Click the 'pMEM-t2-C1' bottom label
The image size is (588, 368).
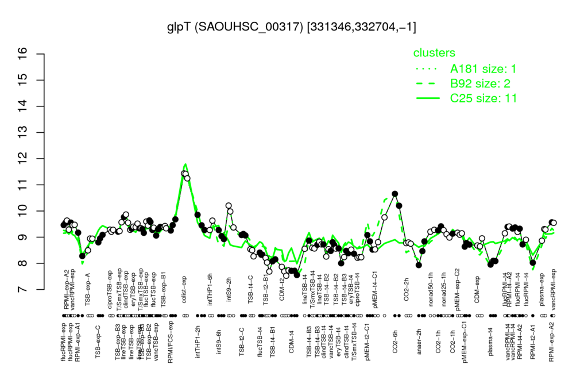click(x=367, y=342)
